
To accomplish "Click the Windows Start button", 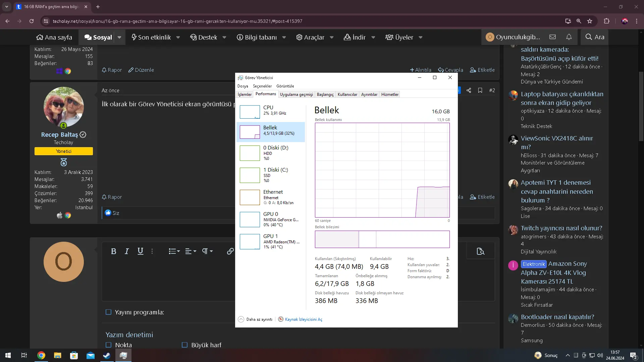I will [8, 355].
